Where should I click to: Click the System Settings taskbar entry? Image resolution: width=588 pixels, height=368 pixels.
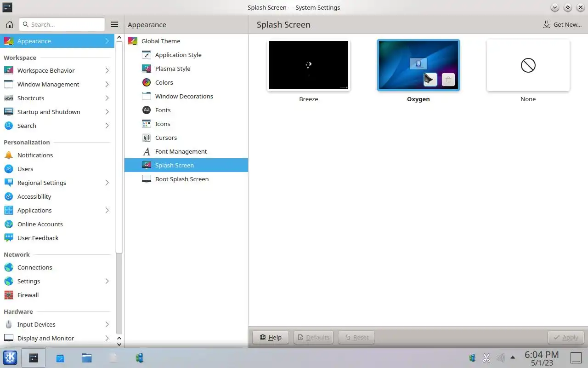pyautogui.click(x=34, y=358)
